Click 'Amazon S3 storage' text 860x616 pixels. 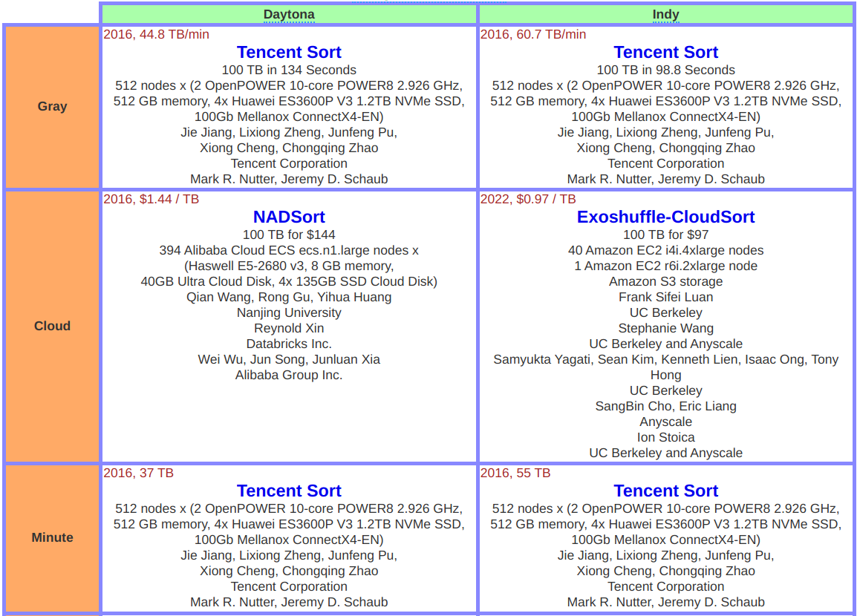coord(665,282)
